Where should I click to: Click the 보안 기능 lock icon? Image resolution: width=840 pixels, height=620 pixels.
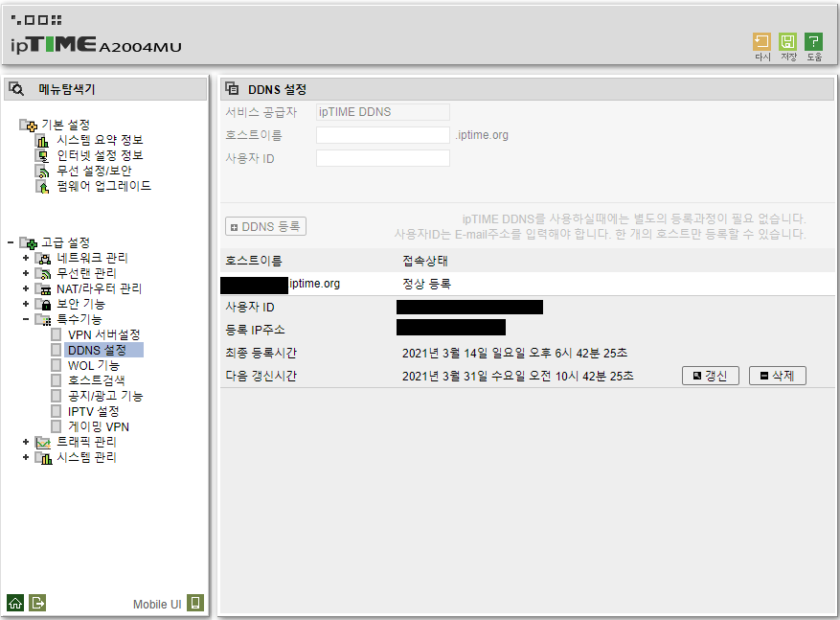pyautogui.click(x=43, y=305)
